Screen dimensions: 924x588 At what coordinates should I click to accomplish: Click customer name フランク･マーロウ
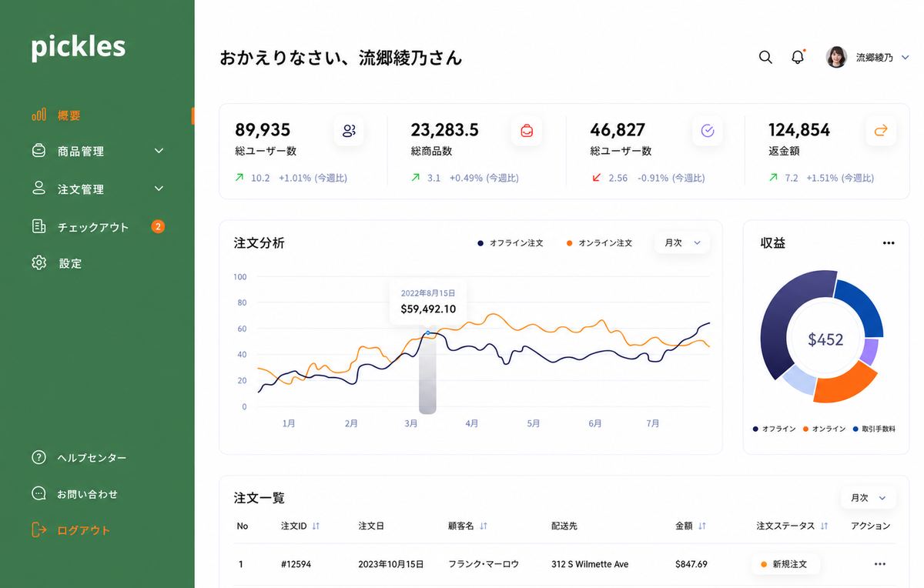pyautogui.click(x=484, y=564)
